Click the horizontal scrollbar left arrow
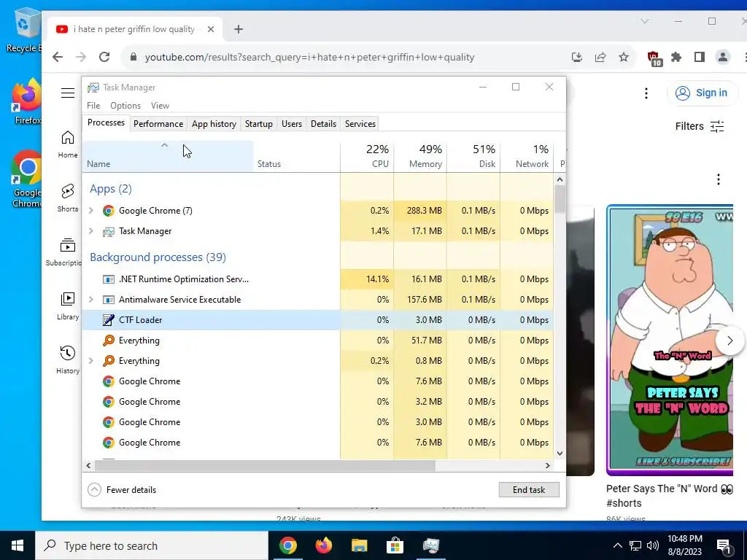The image size is (747, 560). pos(88,465)
